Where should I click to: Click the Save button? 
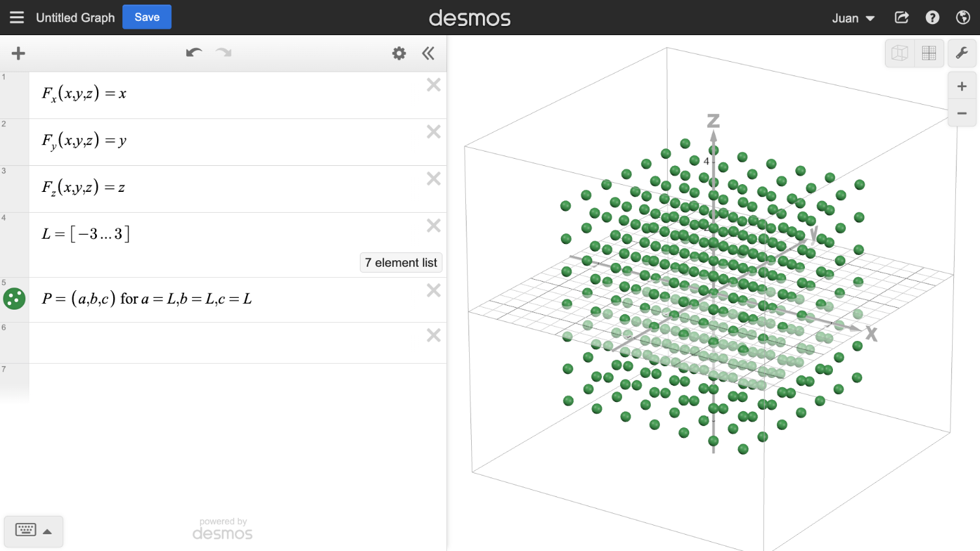147,18
